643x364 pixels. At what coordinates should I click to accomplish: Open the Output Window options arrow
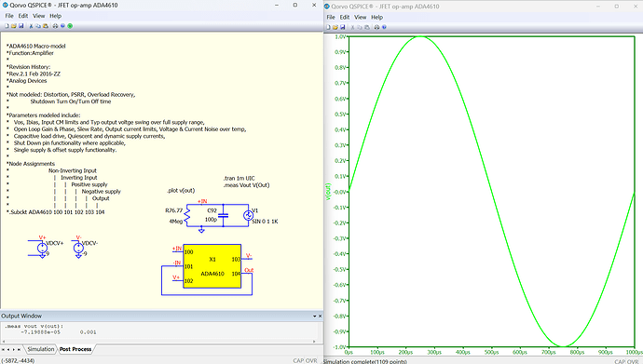pos(315,317)
